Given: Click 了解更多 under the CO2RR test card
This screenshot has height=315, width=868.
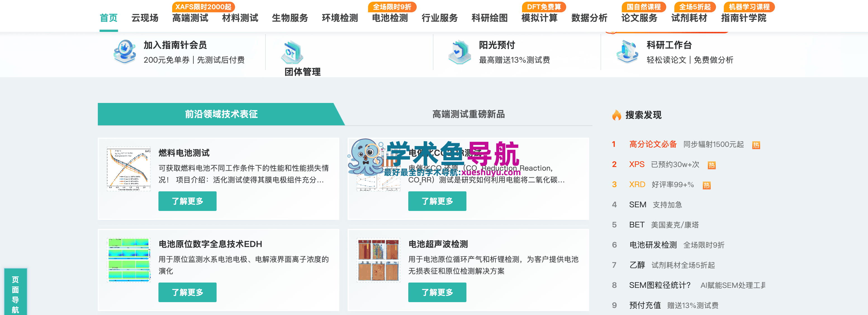Looking at the screenshot, I should 437,201.
